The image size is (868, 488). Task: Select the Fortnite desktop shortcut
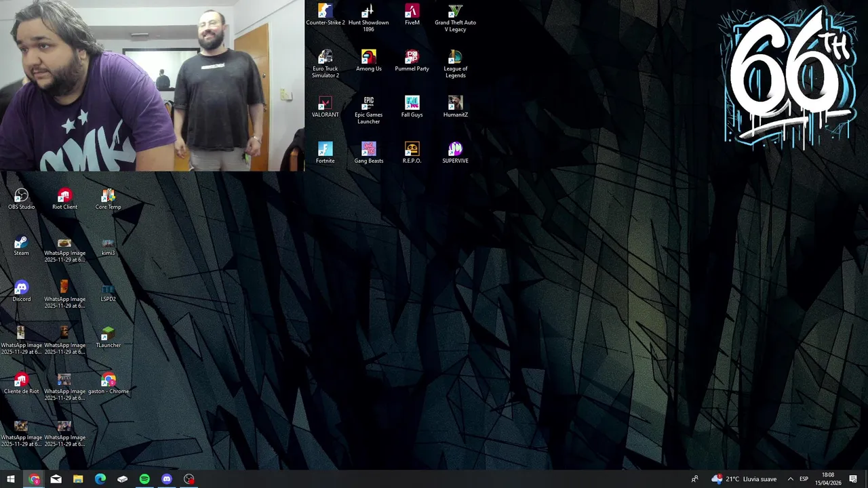click(x=325, y=153)
